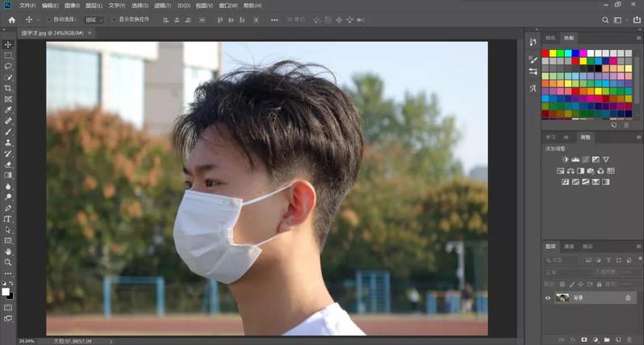Select the Move tool in the toolbar
Screen dimensions: 644x345
[x=8, y=44]
